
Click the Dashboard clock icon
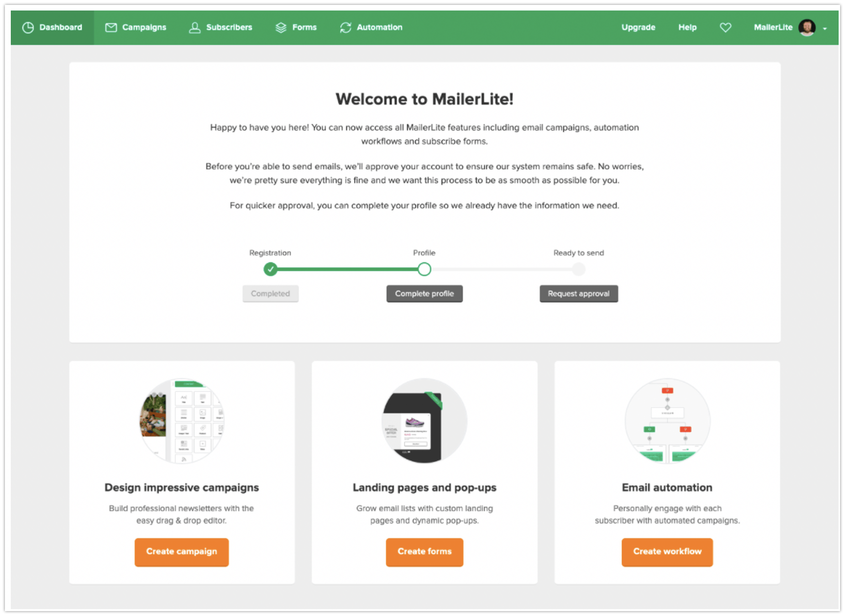tap(28, 27)
